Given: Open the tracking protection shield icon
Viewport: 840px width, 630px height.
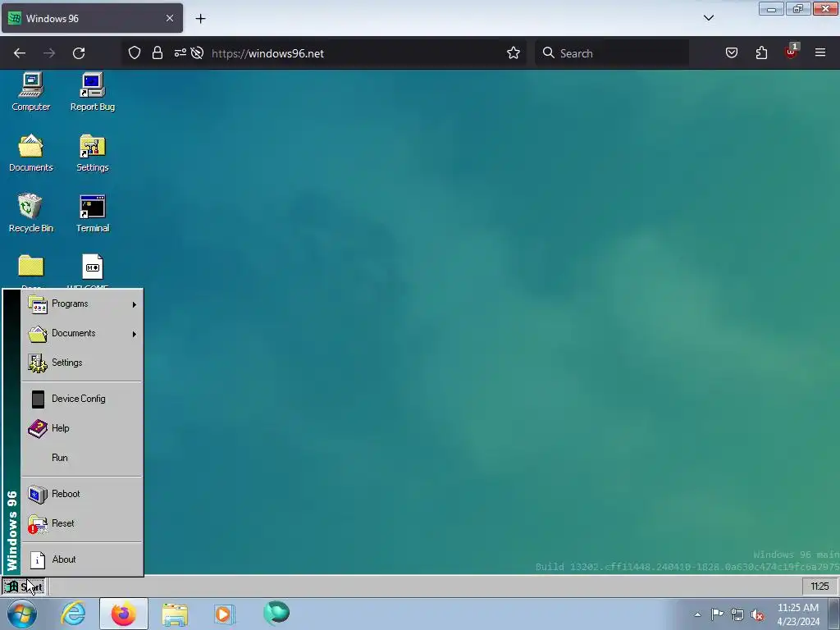Looking at the screenshot, I should coord(135,53).
